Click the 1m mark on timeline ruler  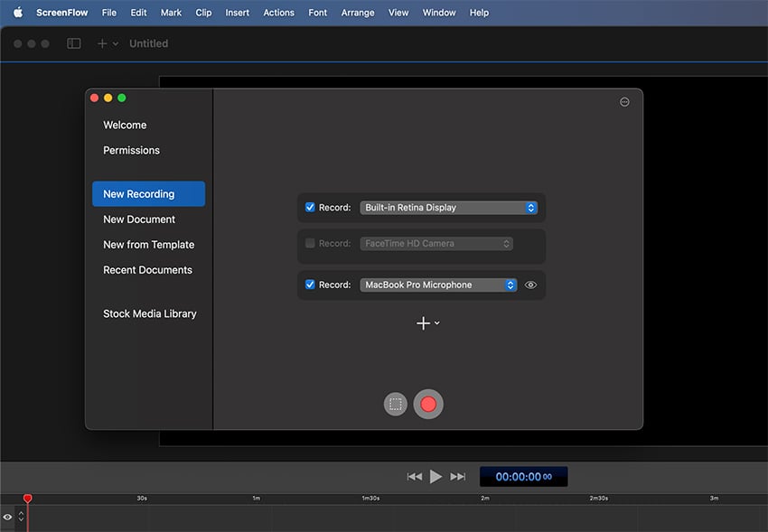[257, 499]
